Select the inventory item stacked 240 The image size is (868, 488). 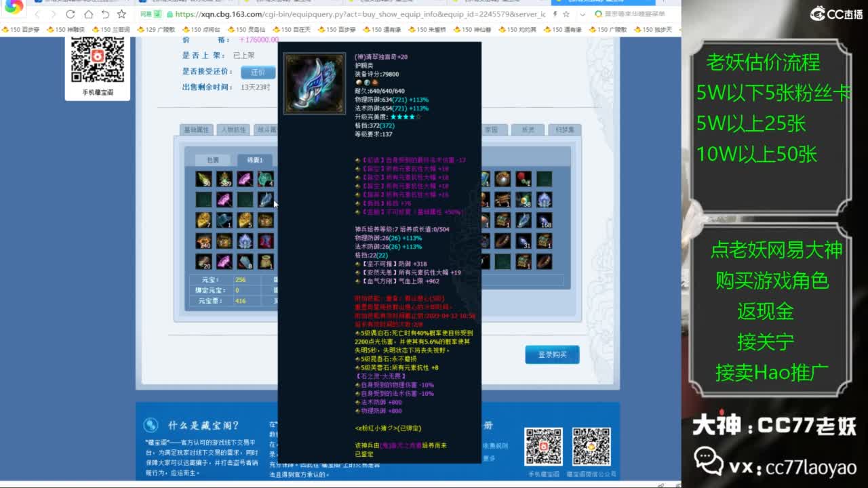[203, 241]
